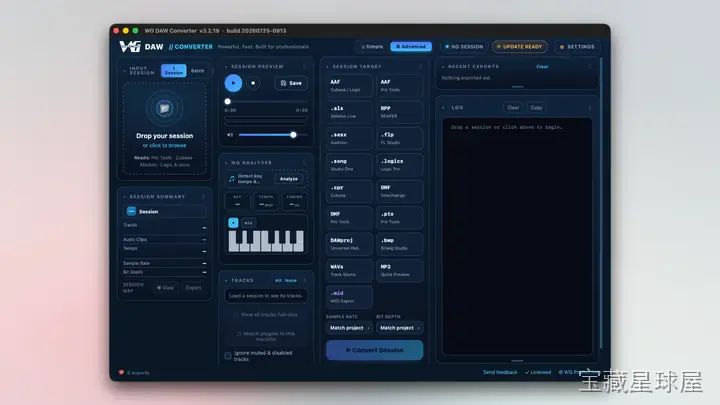Image resolution: width=720 pixels, height=405 pixels.
Task: Select All tracks link
Action: click(x=278, y=280)
